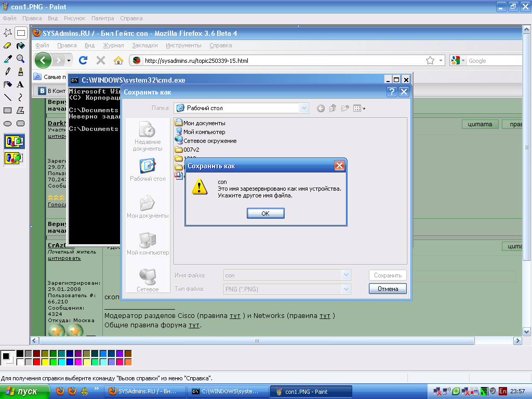The height and width of the screenshot is (399, 532).
Task: Pick the white color swatch
Action: [x=20, y=362]
